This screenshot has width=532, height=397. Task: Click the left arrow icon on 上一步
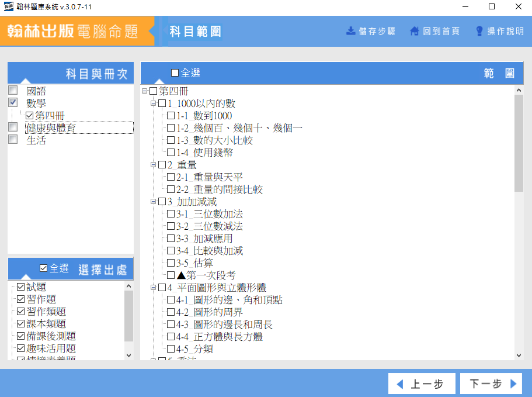click(400, 384)
